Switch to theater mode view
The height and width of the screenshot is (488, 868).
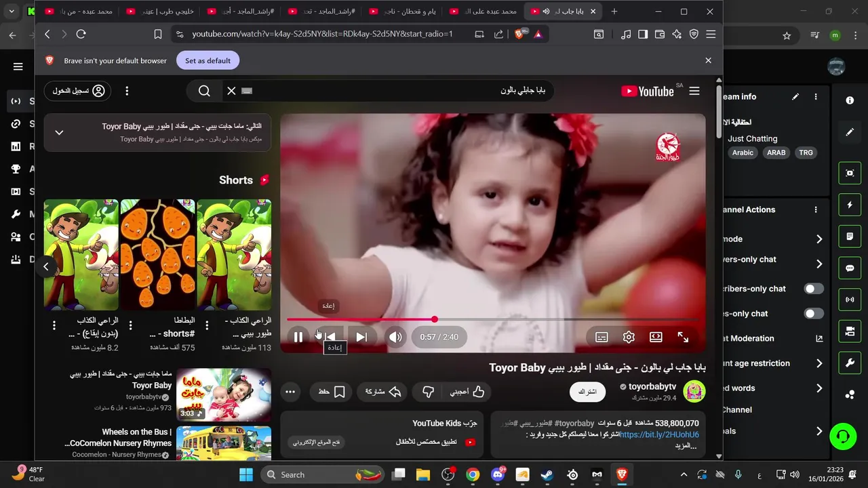click(x=656, y=337)
